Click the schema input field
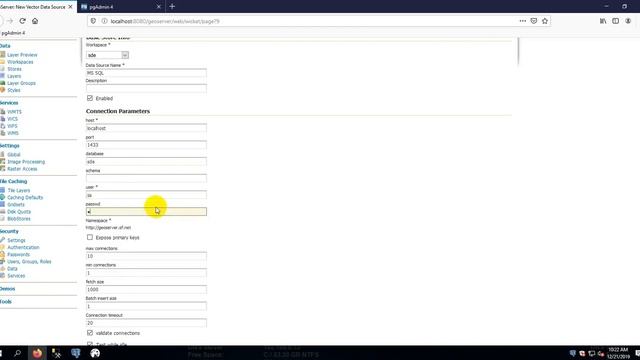 (146, 178)
